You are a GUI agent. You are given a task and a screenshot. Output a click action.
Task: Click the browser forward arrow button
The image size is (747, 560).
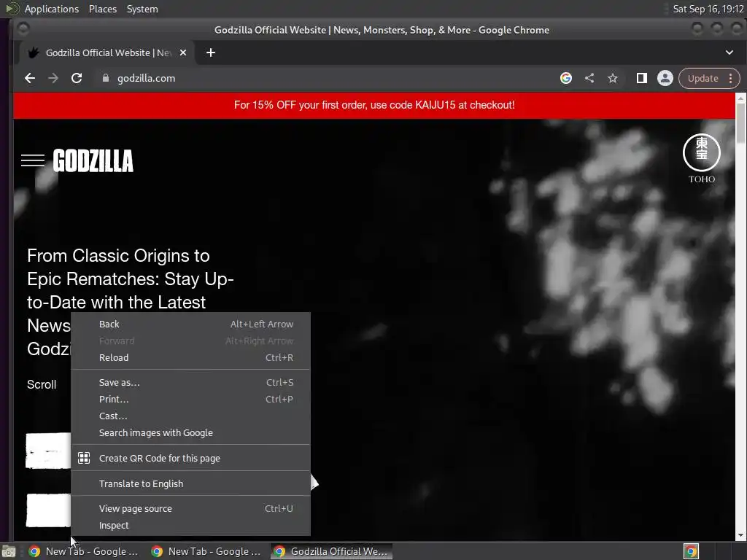[53, 78]
